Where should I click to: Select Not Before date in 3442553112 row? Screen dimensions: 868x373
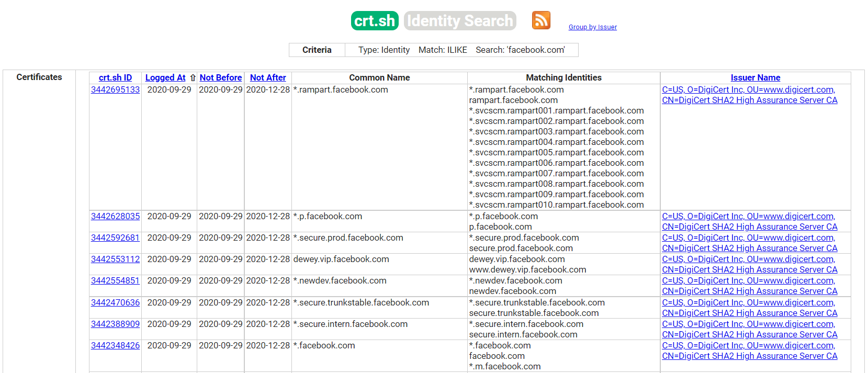pos(221,259)
